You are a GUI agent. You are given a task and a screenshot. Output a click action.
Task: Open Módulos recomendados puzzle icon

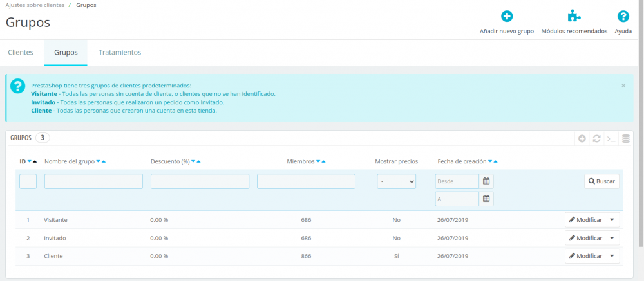(574, 17)
